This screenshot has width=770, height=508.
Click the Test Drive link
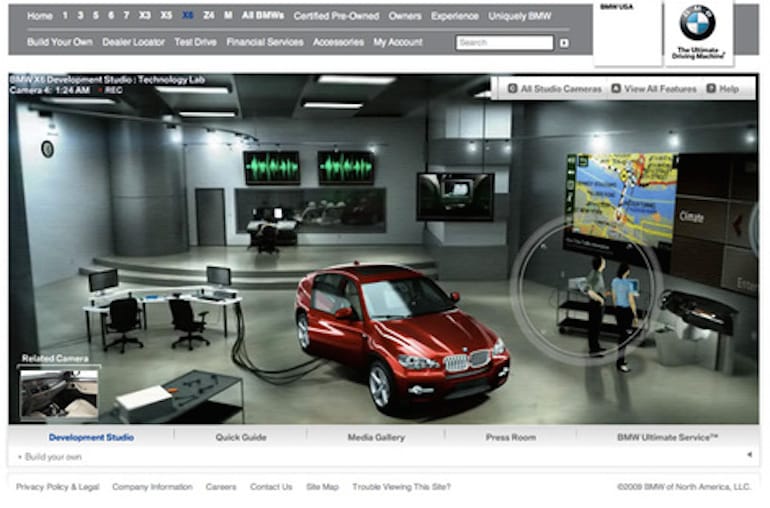click(x=195, y=42)
